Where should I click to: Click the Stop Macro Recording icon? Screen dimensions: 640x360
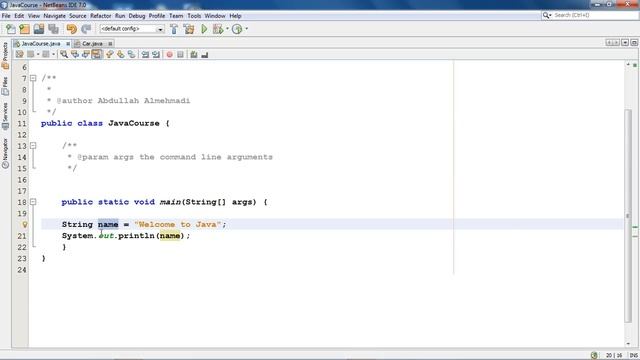180,54
